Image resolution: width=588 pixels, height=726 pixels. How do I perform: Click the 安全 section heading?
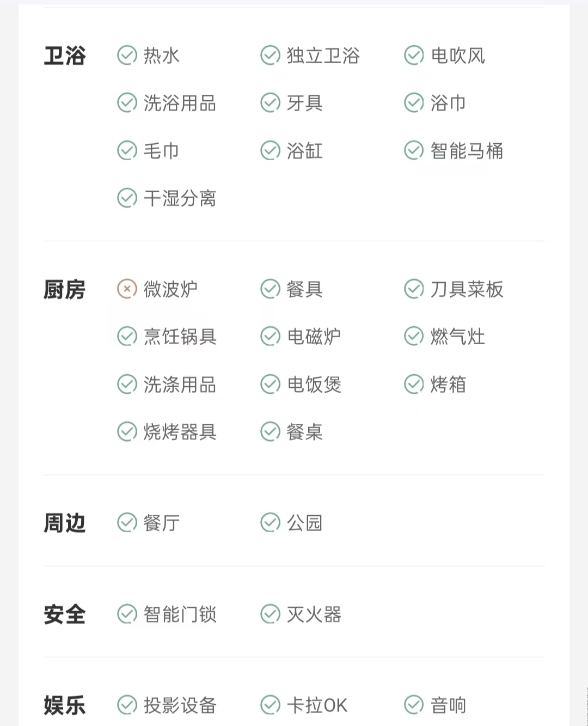65,614
